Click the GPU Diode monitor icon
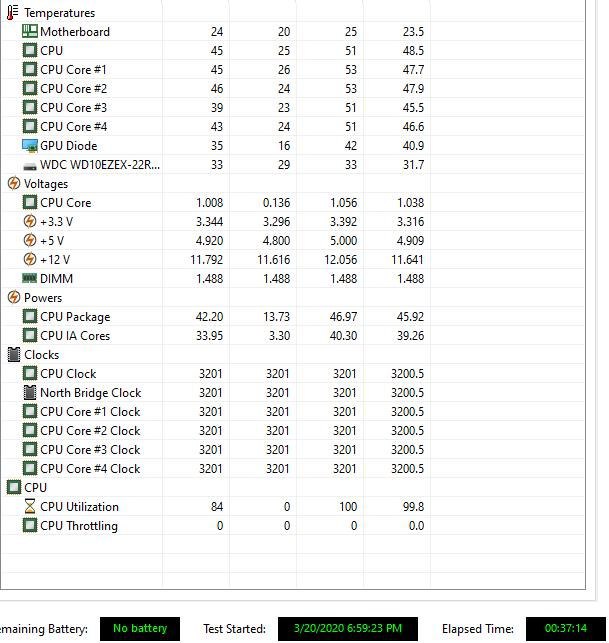Viewport: 609px width, 643px height. coord(30,146)
